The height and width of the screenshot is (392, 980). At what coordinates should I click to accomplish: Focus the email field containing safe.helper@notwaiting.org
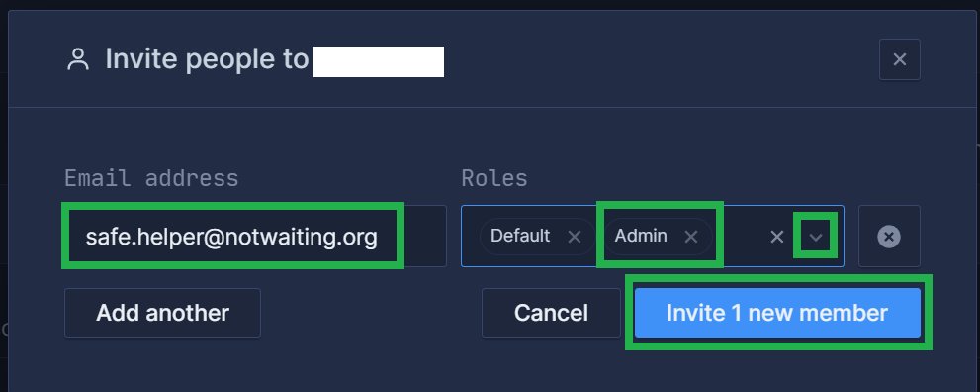point(255,237)
